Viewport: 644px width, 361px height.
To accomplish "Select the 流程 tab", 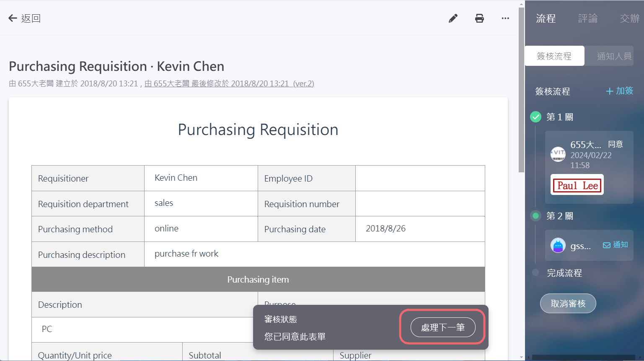I will (x=546, y=18).
